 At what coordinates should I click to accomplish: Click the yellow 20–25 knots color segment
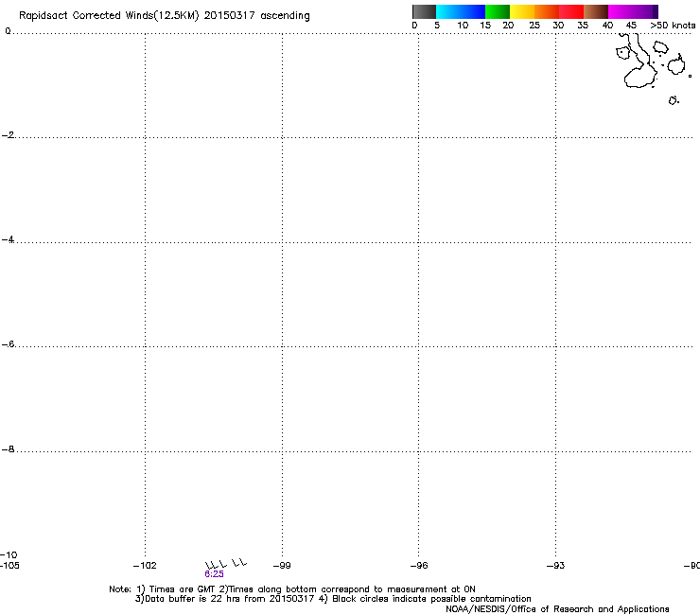click(x=522, y=11)
